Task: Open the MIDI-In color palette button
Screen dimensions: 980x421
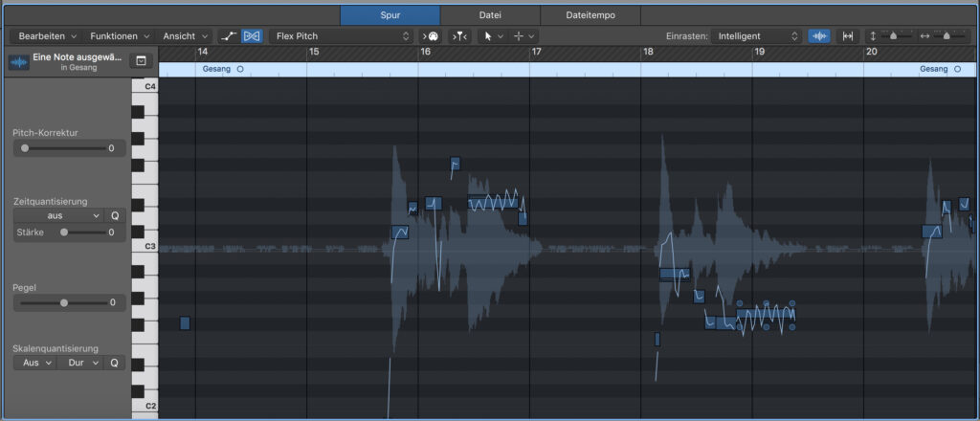Action: pos(430,36)
